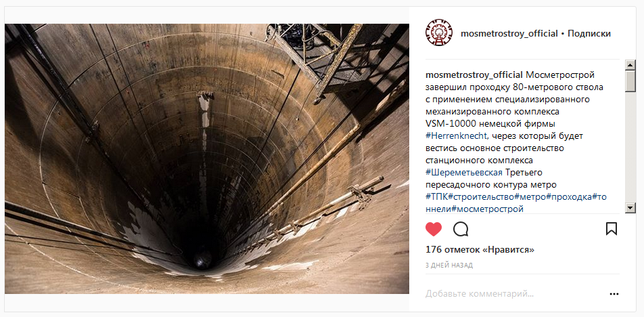Screen dimensions: 644x317
Task: View the 176 отметок «Нравится» list
Action: [x=480, y=249]
